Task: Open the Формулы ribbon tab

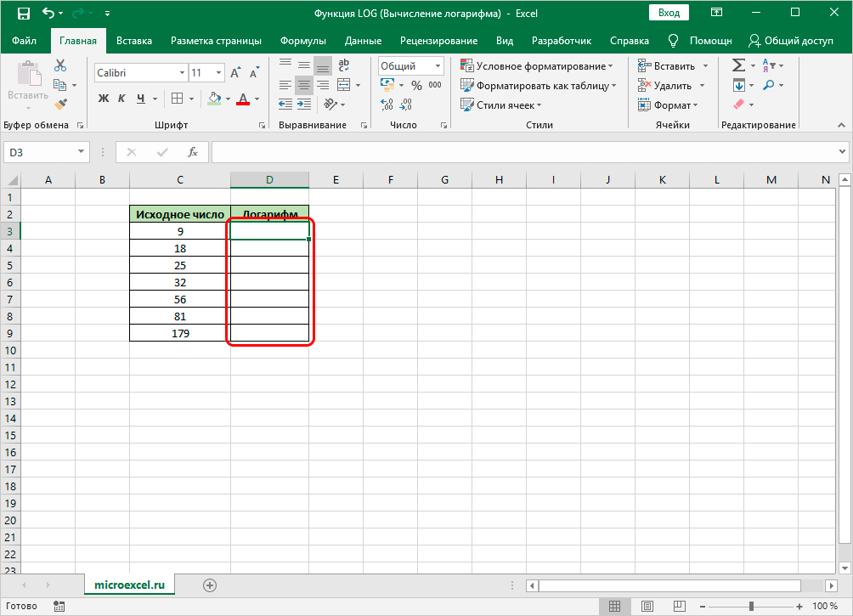Action: pyautogui.click(x=302, y=41)
